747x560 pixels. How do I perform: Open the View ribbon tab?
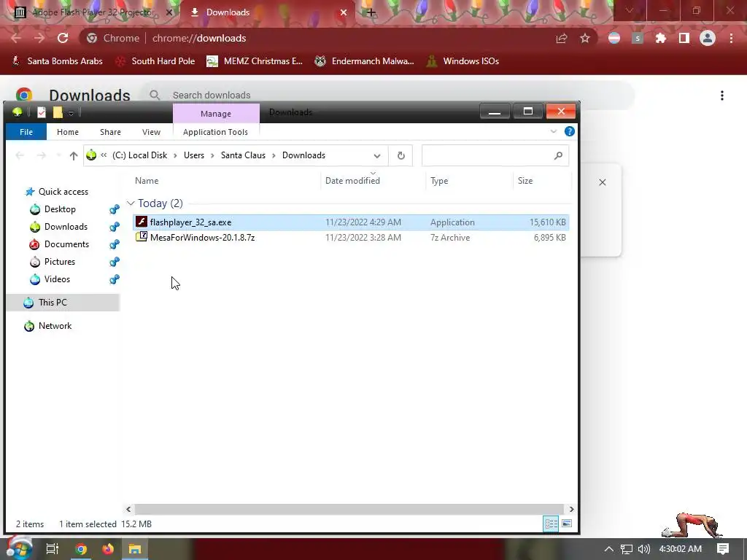151,132
